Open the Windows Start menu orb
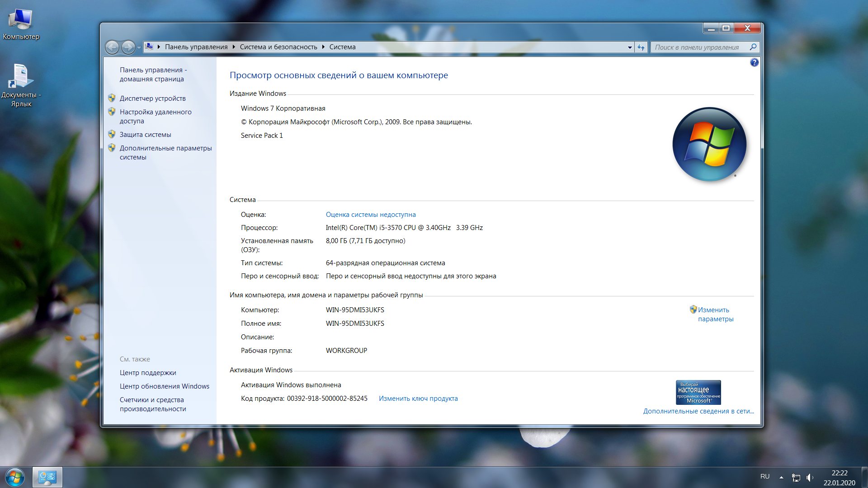This screenshot has height=488, width=868. tap(15, 477)
